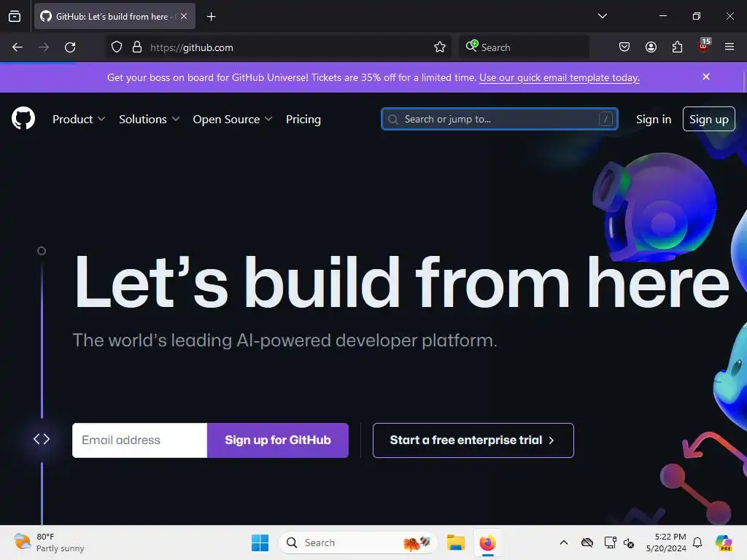Show hidden system tray icons

[564, 542]
